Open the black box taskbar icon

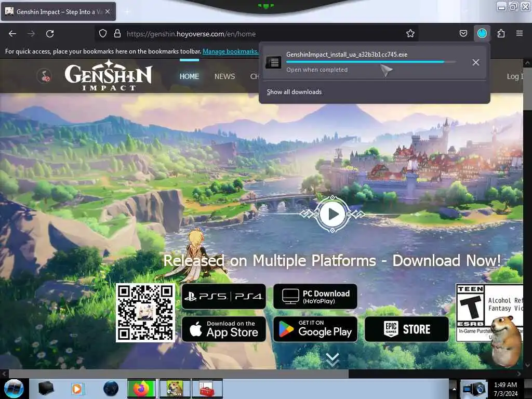point(46,389)
